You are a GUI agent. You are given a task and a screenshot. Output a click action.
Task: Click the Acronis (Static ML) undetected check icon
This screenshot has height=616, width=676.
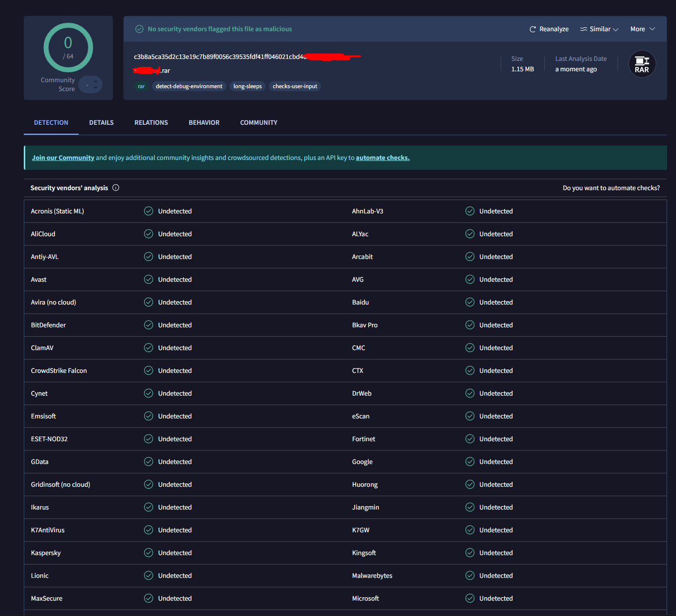click(149, 211)
